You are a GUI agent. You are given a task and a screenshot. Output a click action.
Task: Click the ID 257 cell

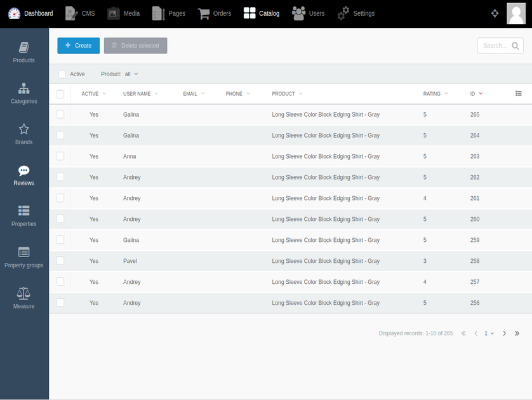(x=475, y=282)
